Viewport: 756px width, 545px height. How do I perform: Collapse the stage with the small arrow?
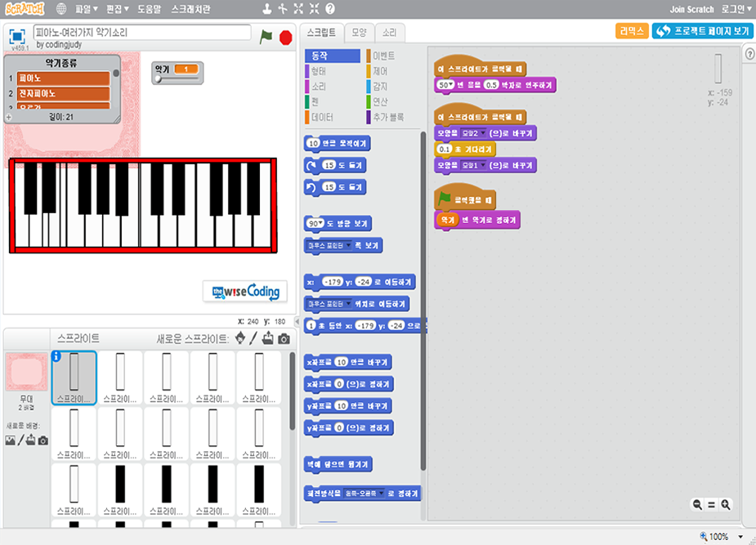point(296,322)
